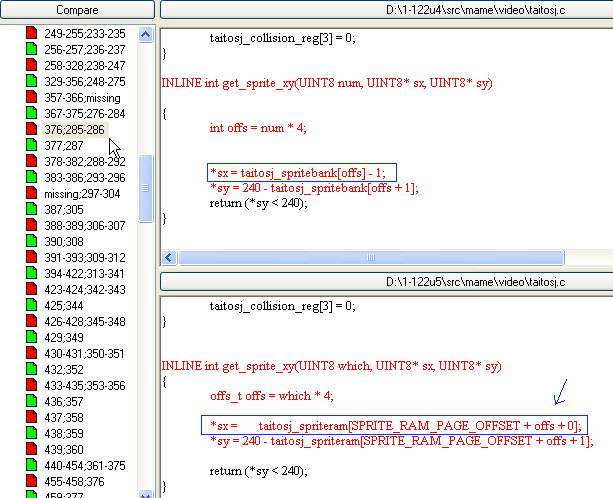Click red icon next to 357-366;missing
The image size is (613, 498).
click(x=31, y=97)
